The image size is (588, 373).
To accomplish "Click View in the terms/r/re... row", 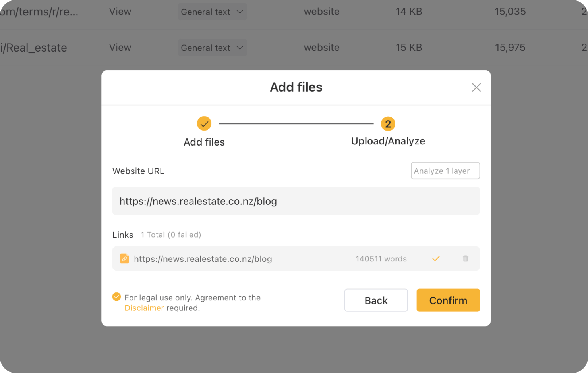I will click(120, 12).
